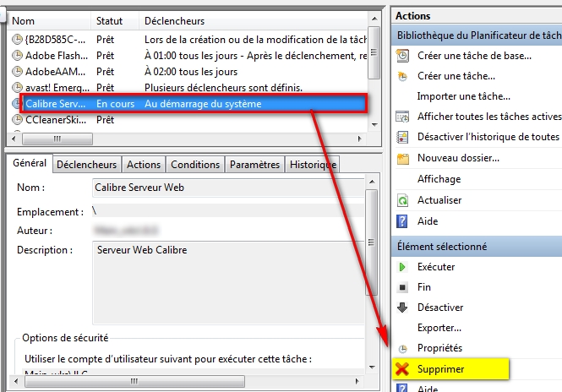Refresh the list with Actualiser
Image resolution: width=562 pixels, height=392 pixels.
coord(439,200)
